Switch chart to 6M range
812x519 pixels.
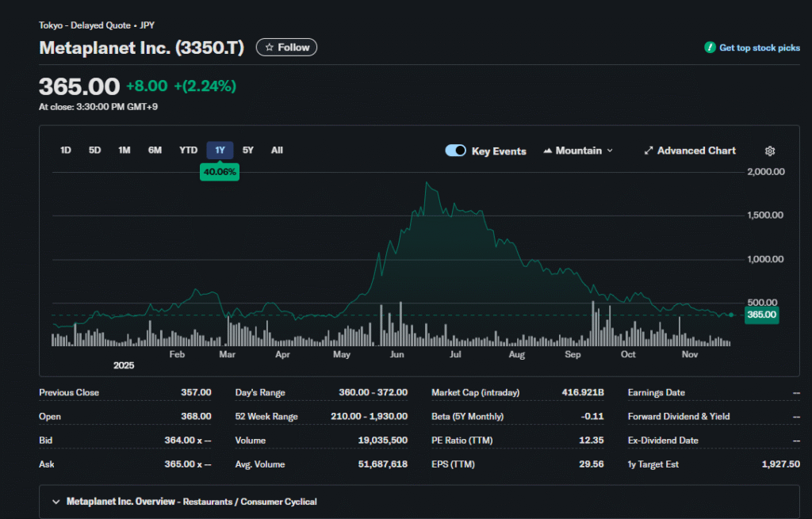(155, 151)
